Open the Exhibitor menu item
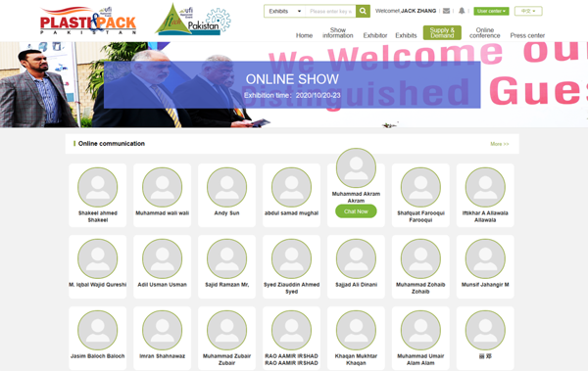 (x=375, y=35)
